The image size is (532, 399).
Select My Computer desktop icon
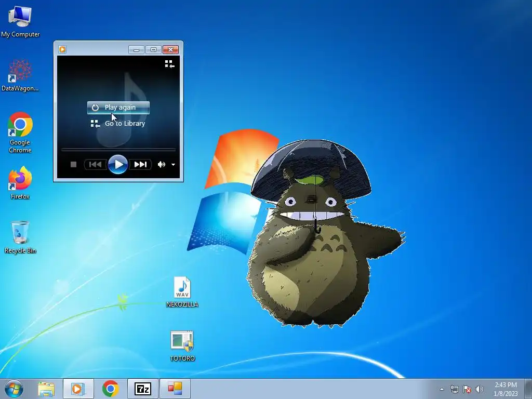(20, 21)
